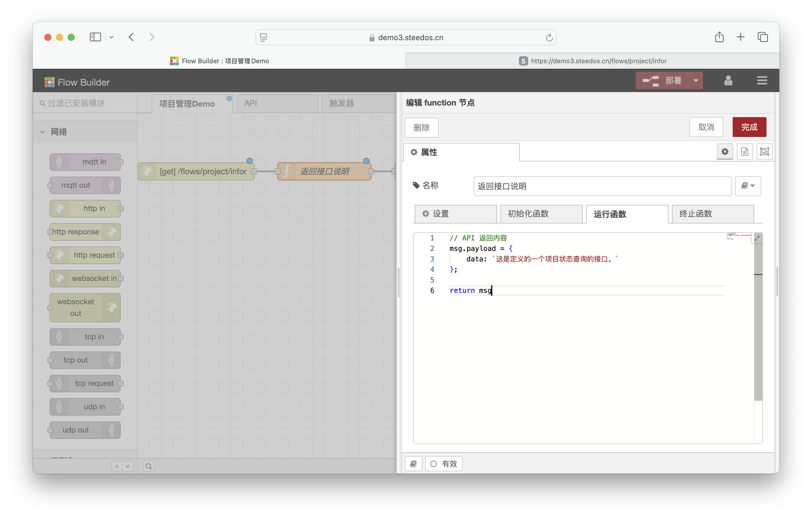Open the 初始化函数 tab
This screenshot has height=517, width=812.
tap(541, 214)
